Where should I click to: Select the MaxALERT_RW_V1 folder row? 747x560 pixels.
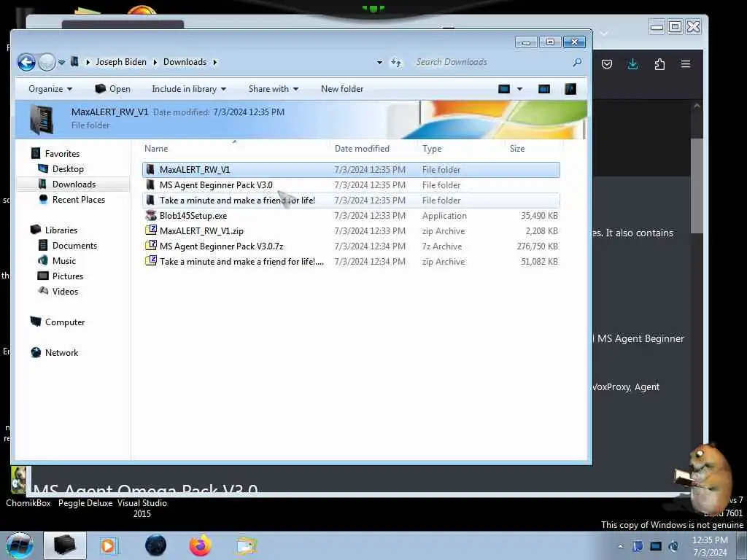click(x=351, y=170)
